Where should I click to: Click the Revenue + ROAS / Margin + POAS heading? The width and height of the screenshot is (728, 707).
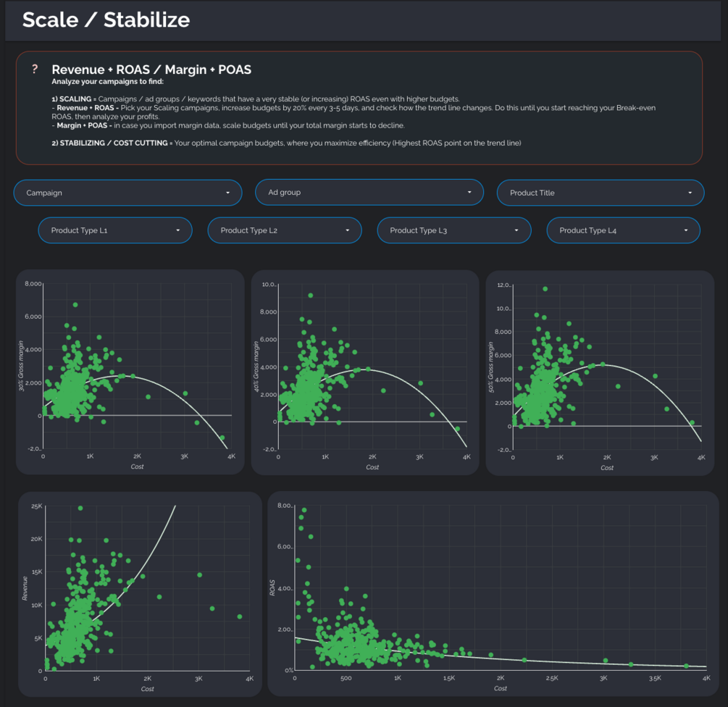151,70
